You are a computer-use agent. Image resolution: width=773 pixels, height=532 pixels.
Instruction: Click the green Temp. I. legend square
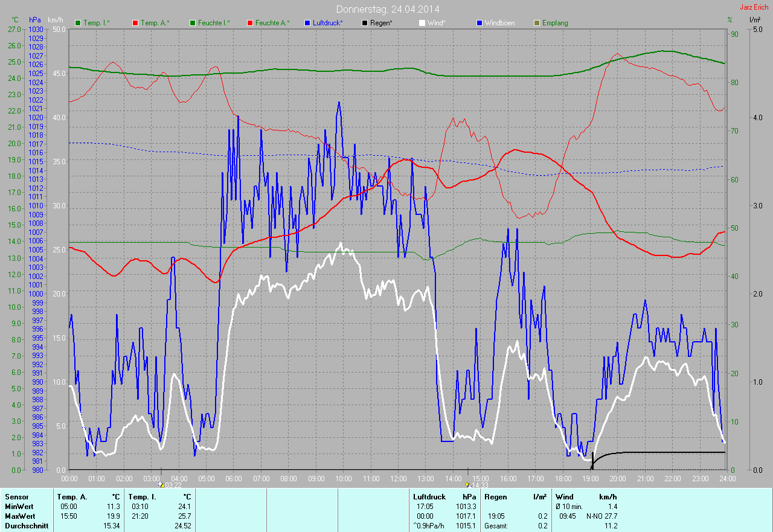pos(77,23)
